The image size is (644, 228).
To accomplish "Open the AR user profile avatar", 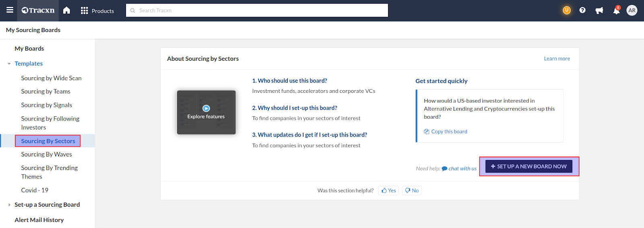I will point(632,10).
